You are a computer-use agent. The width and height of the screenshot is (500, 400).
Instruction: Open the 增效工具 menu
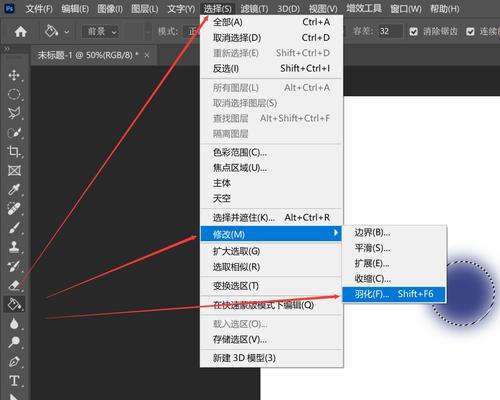[x=364, y=8]
